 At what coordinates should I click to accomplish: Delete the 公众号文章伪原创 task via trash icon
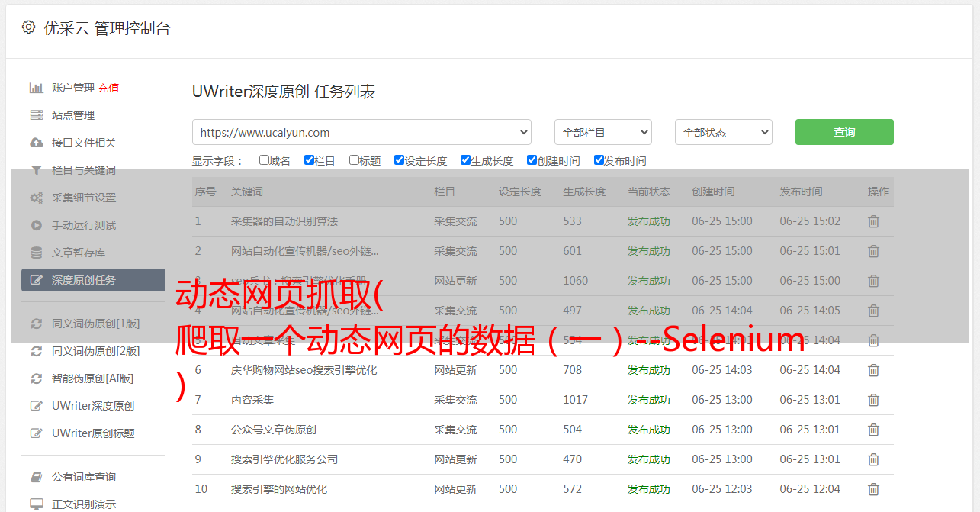pyautogui.click(x=873, y=430)
